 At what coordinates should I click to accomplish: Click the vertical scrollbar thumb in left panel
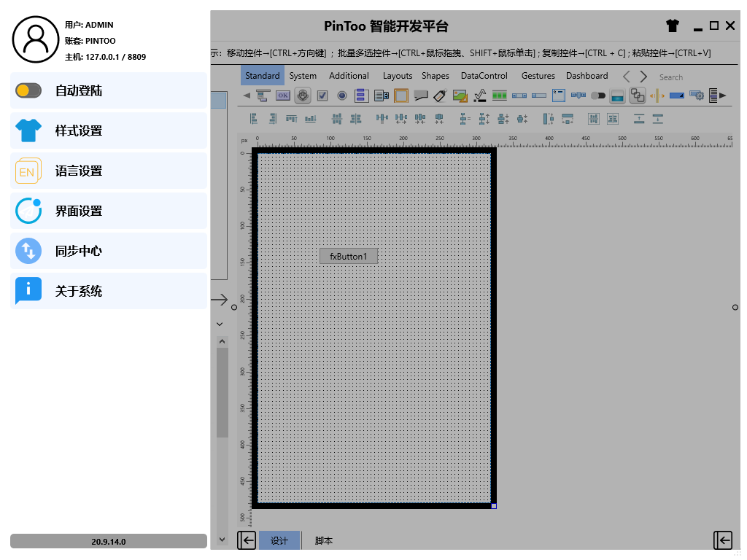tap(222, 393)
